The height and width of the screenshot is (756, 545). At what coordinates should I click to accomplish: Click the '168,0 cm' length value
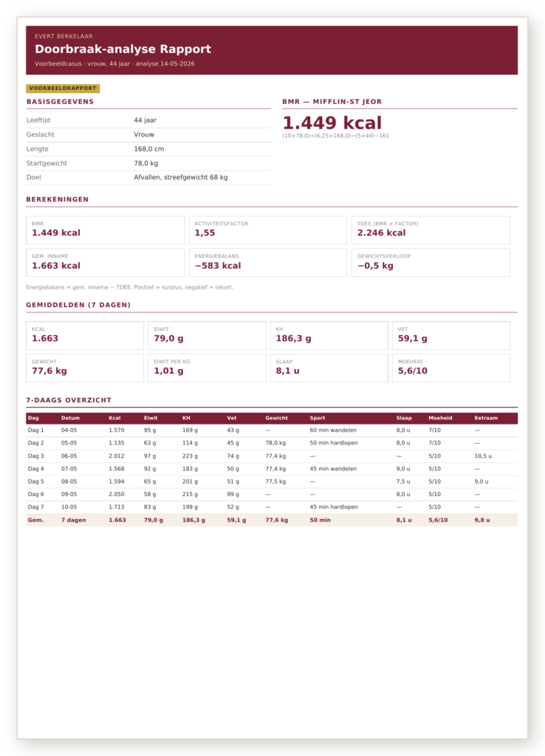coord(149,149)
